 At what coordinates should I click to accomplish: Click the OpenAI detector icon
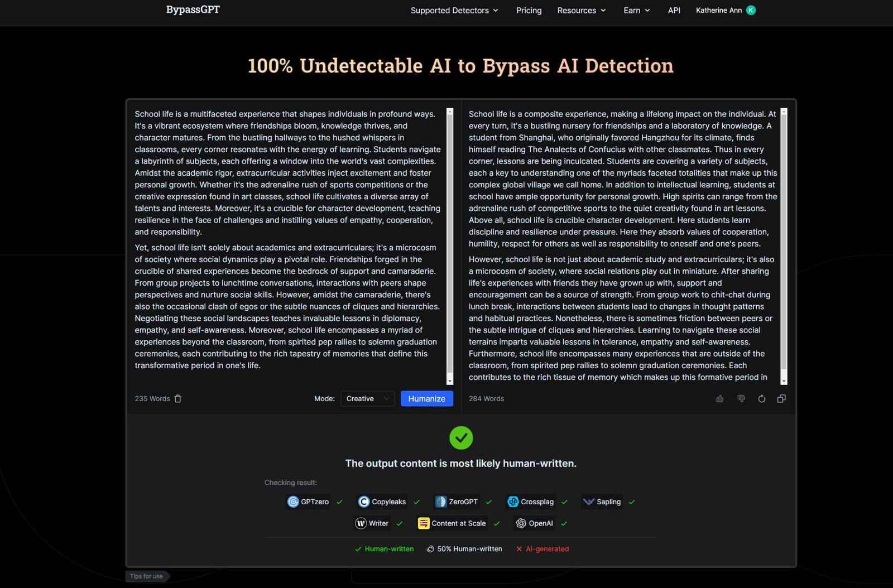coord(522,523)
